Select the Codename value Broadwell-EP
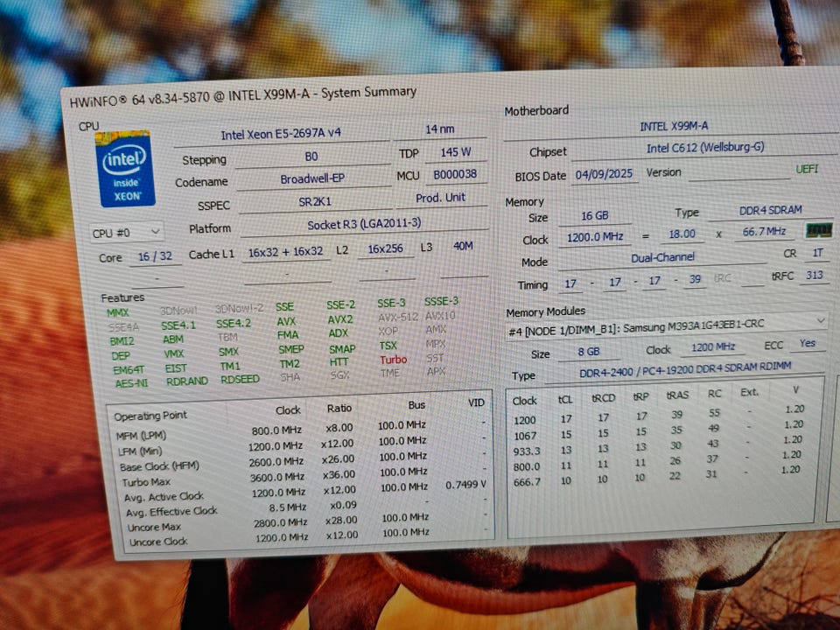Screen dimensions: 840x630 (312, 178)
